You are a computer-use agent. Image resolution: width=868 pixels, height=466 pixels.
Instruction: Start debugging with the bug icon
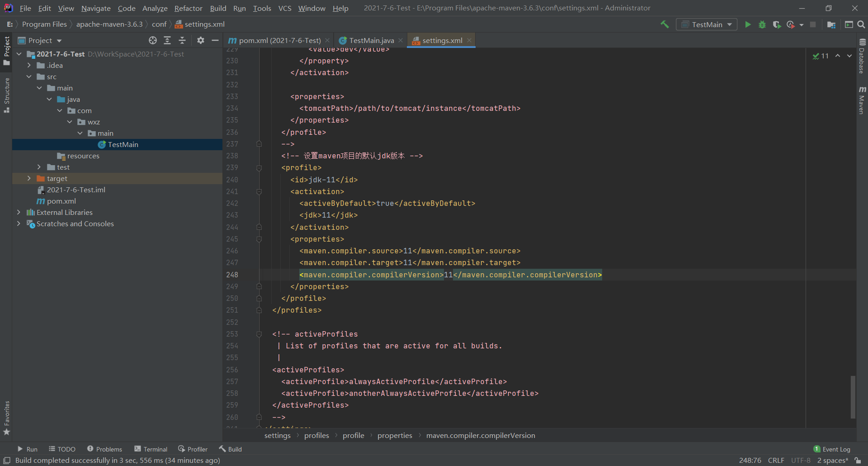(762, 24)
